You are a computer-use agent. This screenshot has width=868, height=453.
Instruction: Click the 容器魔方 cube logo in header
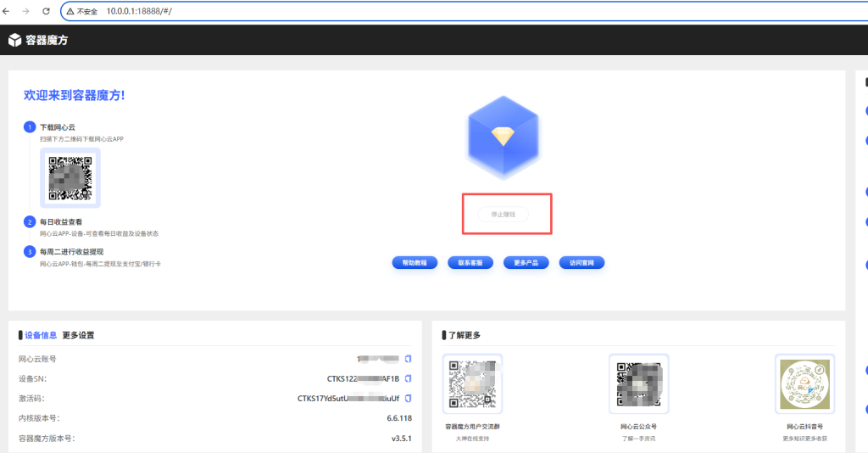point(14,40)
